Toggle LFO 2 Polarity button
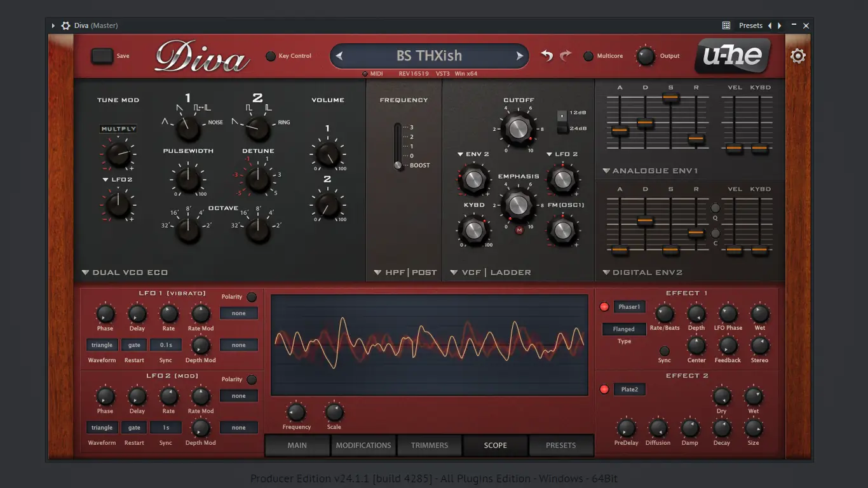868x488 pixels. coord(252,379)
